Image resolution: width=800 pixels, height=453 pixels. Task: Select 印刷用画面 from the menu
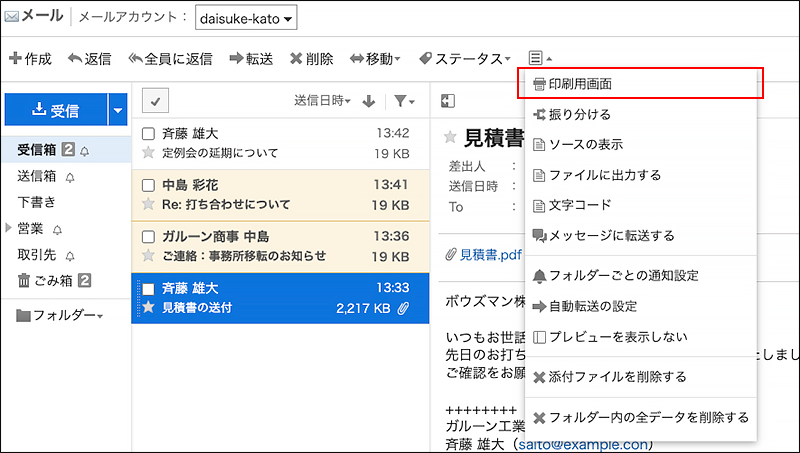pos(640,83)
